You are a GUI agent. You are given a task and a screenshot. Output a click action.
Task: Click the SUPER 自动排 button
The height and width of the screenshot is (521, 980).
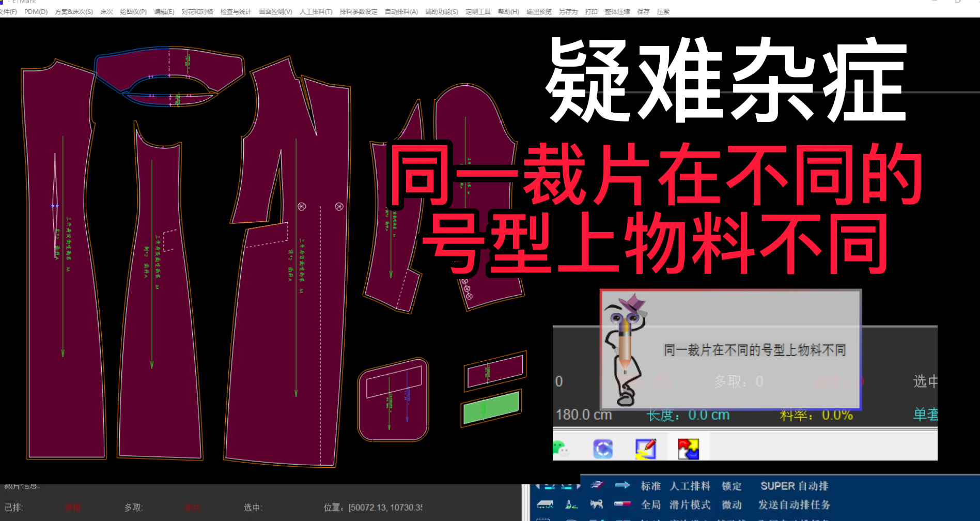(x=794, y=486)
